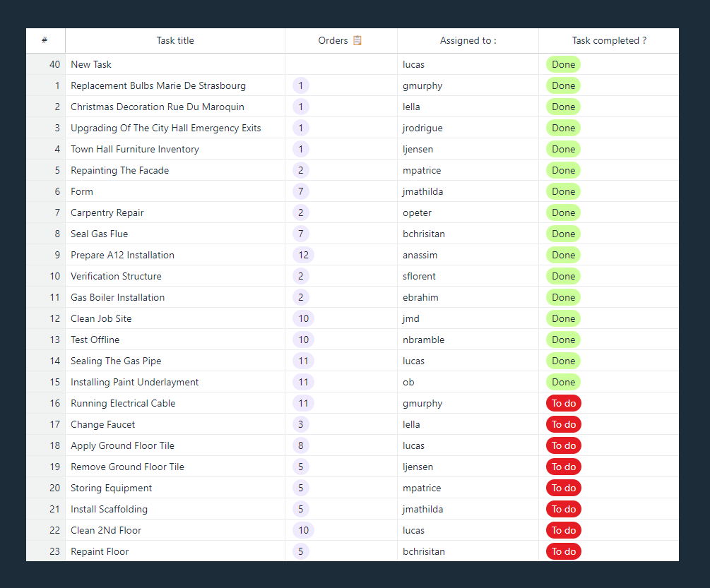Click the Done pill on the Test Offline row
This screenshot has height=588, width=710.
point(563,340)
